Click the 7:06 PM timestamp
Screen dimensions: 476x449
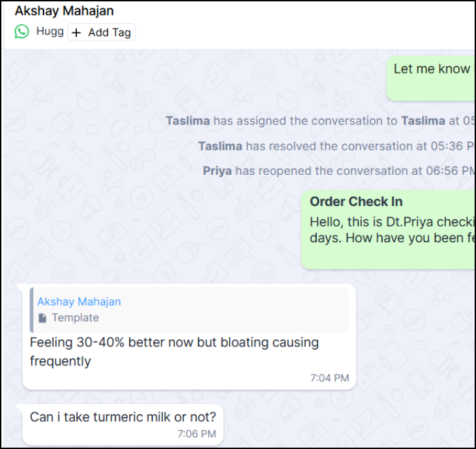click(197, 434)
